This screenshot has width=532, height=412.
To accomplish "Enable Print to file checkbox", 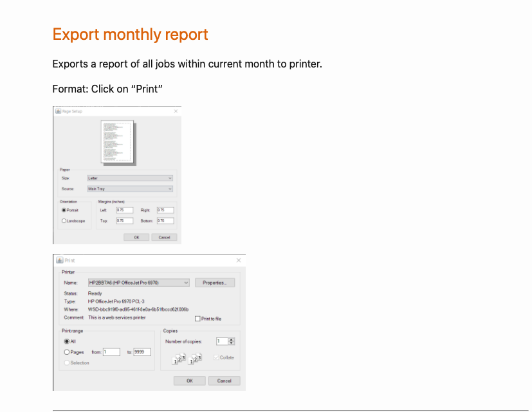I will click(197, 319).
